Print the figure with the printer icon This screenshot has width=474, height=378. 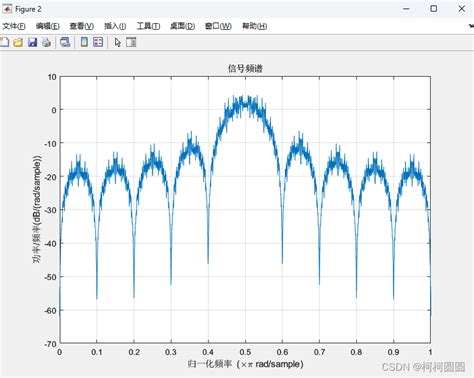(46, 42)
